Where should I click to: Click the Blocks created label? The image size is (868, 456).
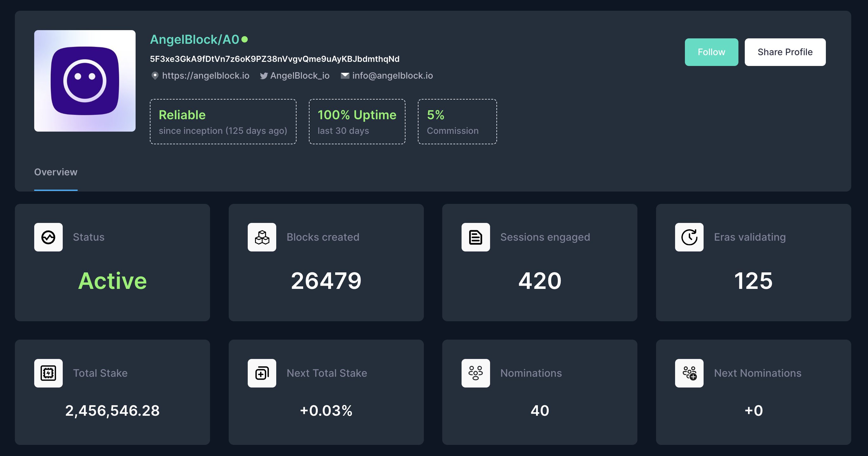[x=323, y=237]
